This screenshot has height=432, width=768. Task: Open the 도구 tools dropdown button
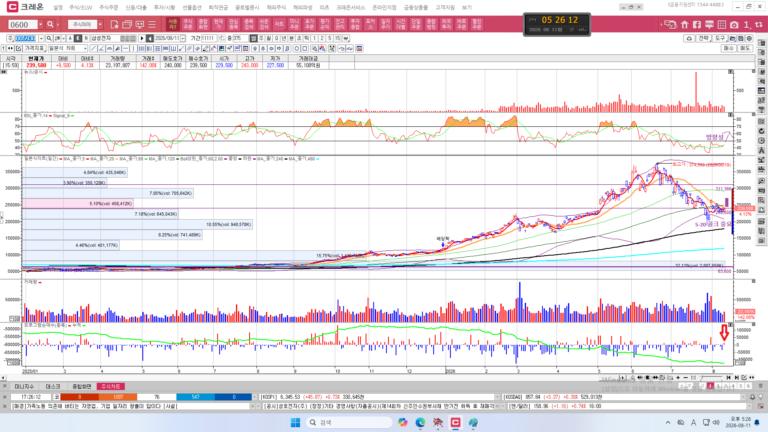click(x=720, y=38)
